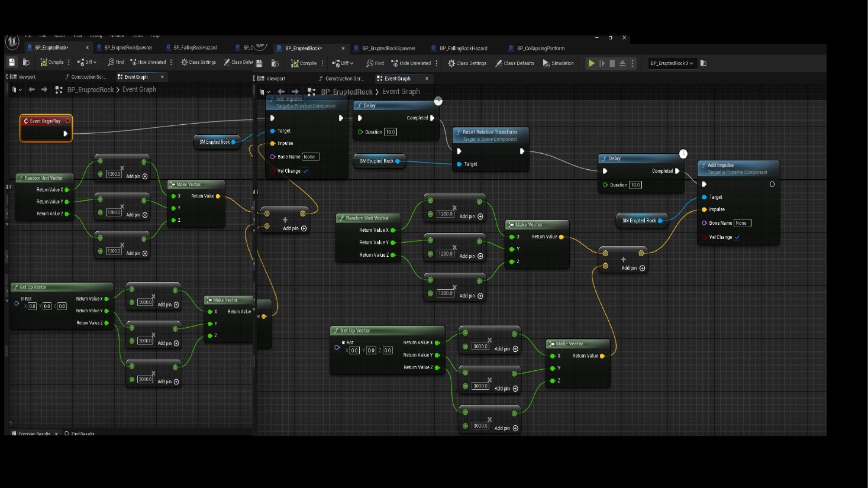The image size is (868, 488).
Task: Save the blueprint in the right window
Action: pos(259,63)
